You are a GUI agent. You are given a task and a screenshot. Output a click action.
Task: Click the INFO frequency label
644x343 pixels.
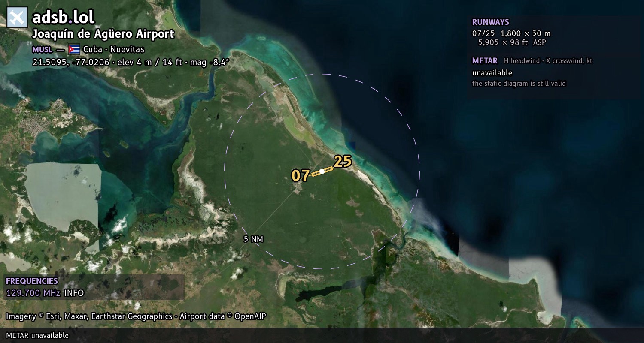(x=74, y=293)
